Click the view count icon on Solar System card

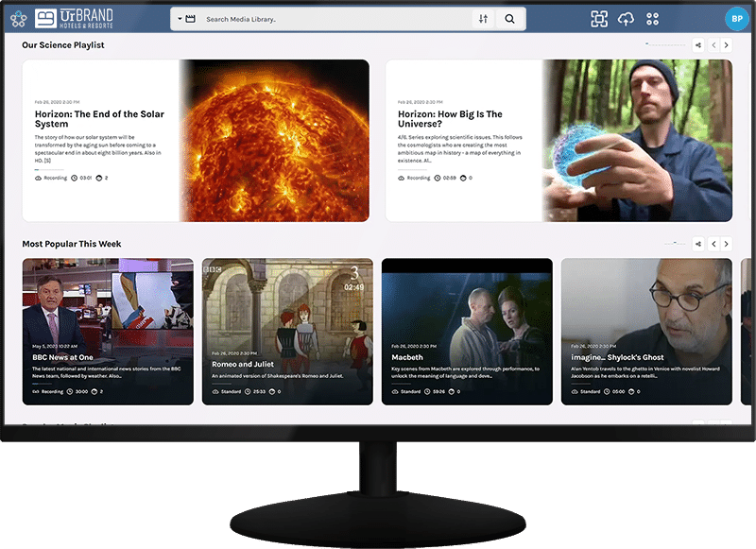[x=99, y=178]
